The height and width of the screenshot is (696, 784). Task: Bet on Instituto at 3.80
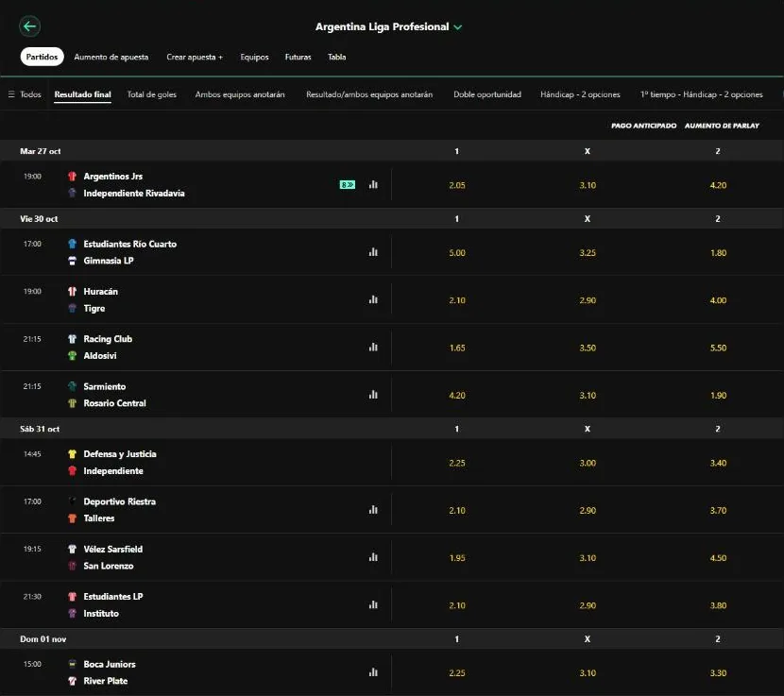[718, 605]
